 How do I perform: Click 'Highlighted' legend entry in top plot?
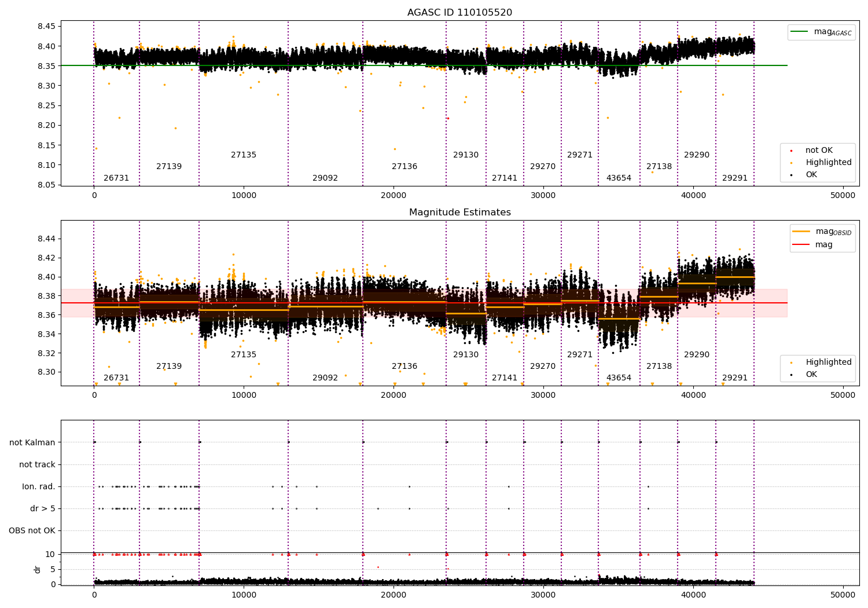tap(821, 163)
